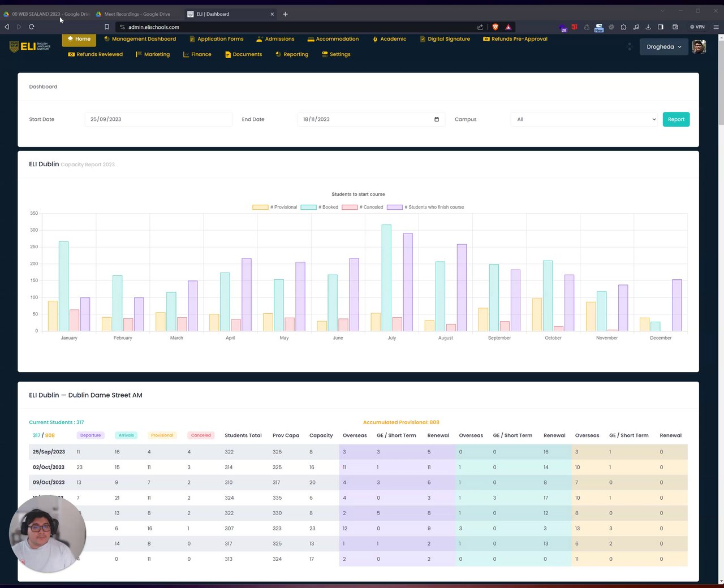Screen dimensions: 724x588
Task: Click 'Accumulated Provisional: 808' text
Action: (401, 422)
